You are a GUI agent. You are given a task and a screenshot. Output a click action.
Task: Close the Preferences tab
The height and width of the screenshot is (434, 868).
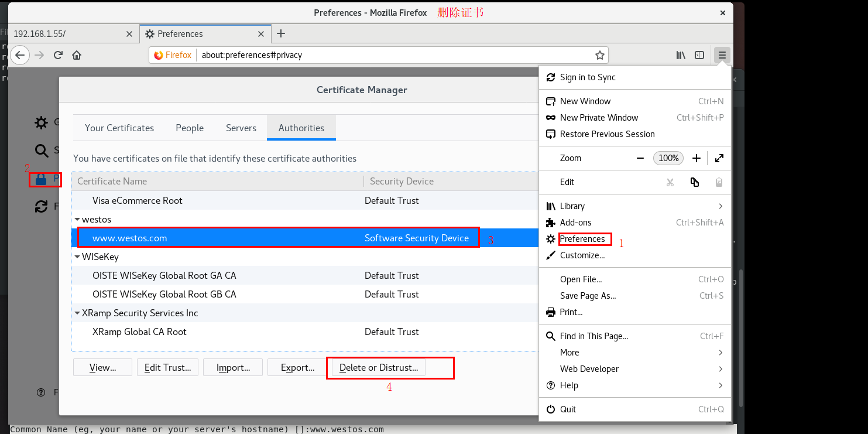pyautogui.click(x=262, y=34)
